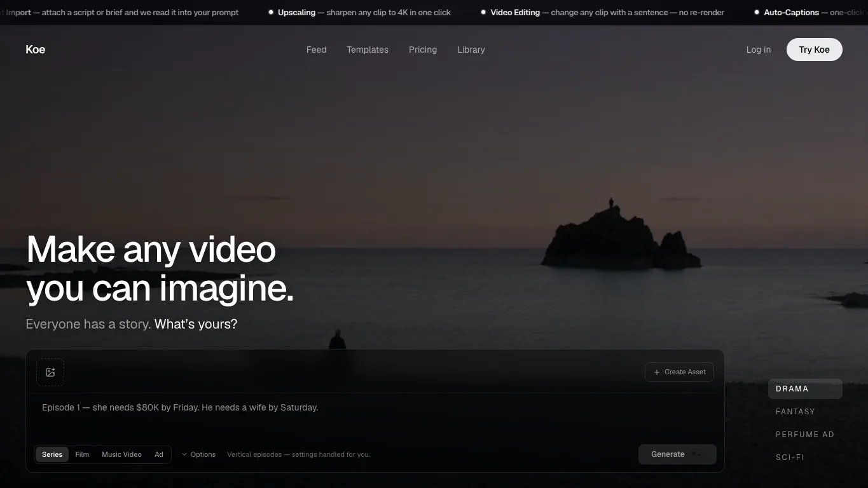Click the add image attachment icon
Screen dimensions: 868x488
[x=50, y=372]
